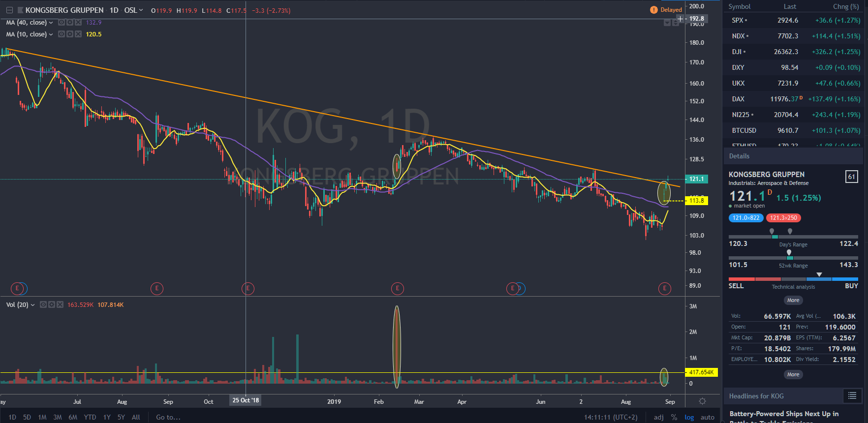The width and height of the screenshot is (868, 423).
Task: Open the Battery-Powered Ships headline
Action: click(x=784, y=418)
